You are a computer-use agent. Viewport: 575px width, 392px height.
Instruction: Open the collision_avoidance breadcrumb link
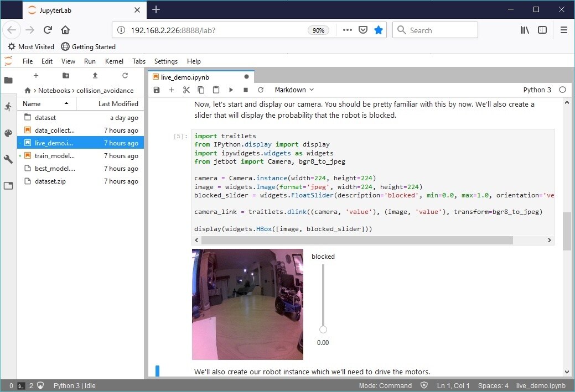105,90
